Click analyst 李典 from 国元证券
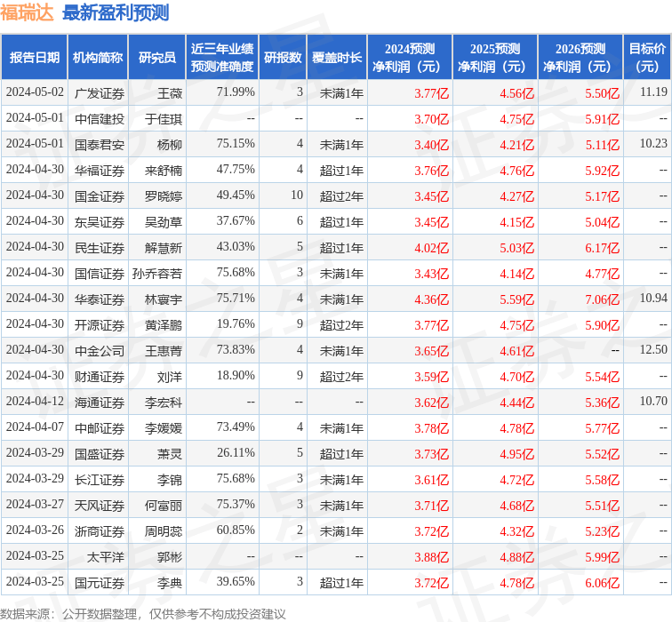 click(x=170, y=582)
